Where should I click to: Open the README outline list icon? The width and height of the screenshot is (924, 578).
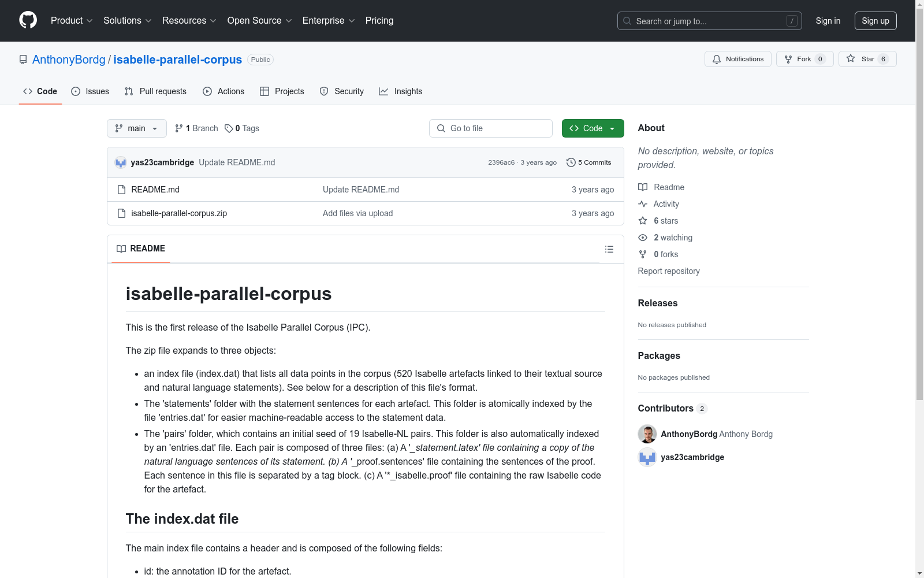(609, 249)
